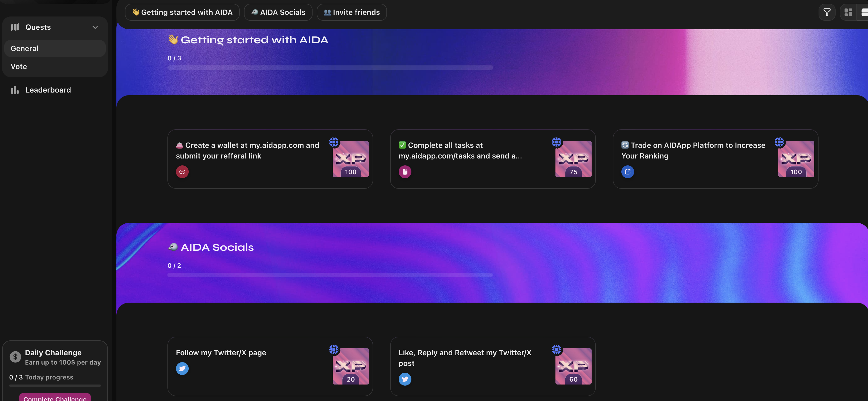Click the Daily Challenge today progress bar
Image resolution: width=868 pixels, height=401 pixels.
55,385
